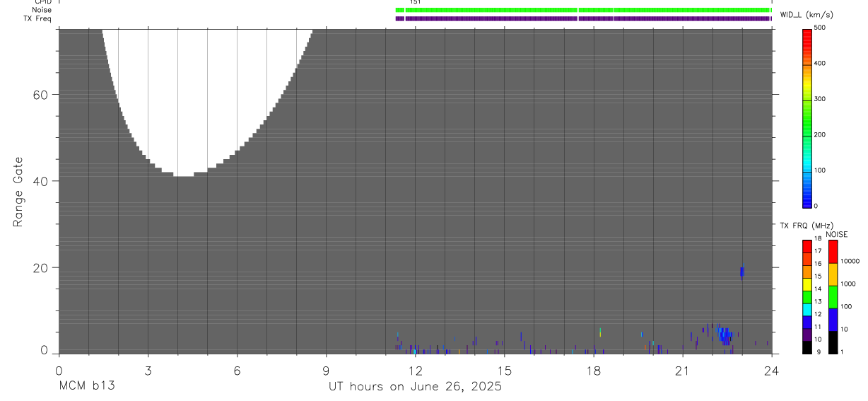The image size is (868, 401).
Task: Click the "151" CPID value above the noise bar
Action: 415,2
